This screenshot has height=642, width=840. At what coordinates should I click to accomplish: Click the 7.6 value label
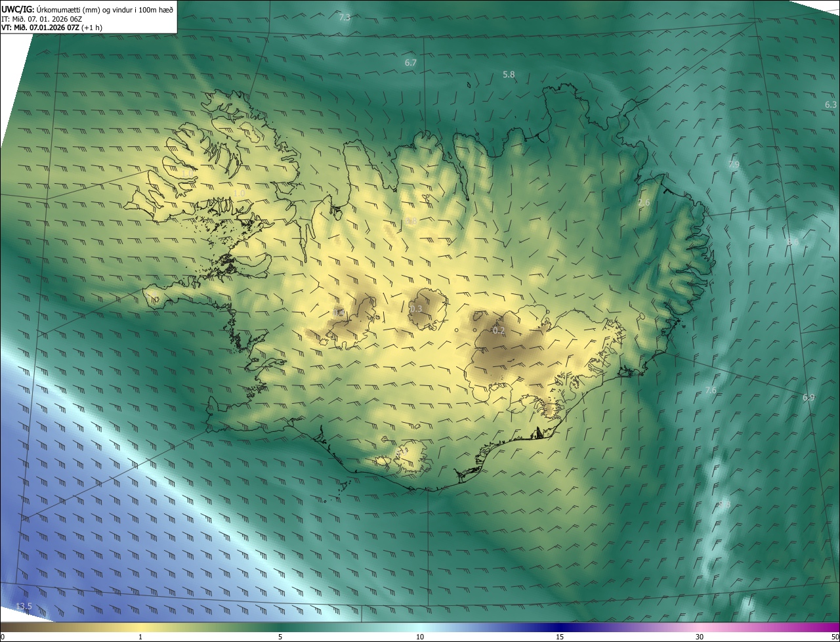click(711, 391)
